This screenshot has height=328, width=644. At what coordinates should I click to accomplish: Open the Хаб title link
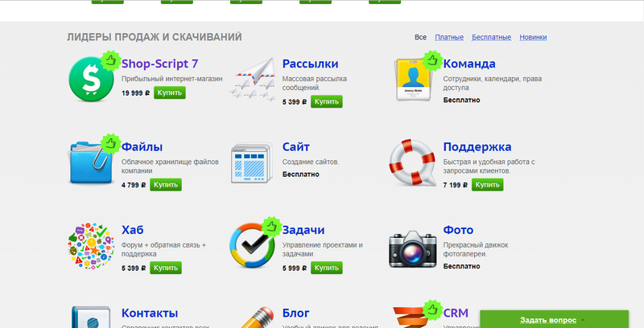(x=132, y=230)
